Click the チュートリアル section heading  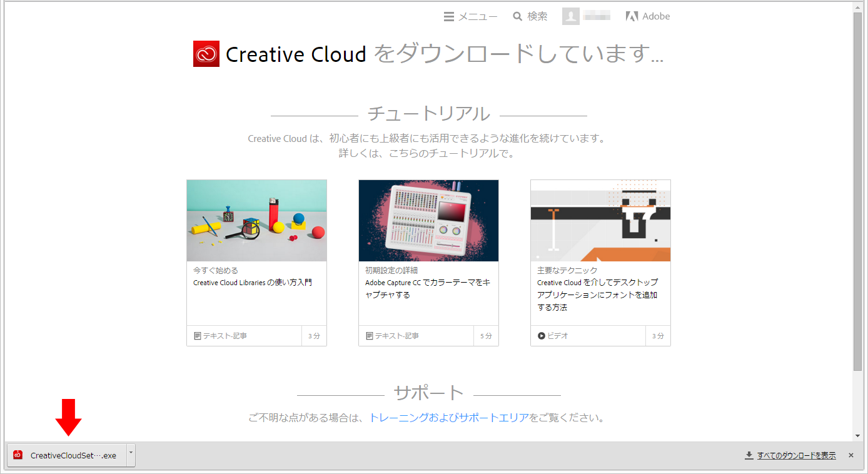[x=428, y=114]
